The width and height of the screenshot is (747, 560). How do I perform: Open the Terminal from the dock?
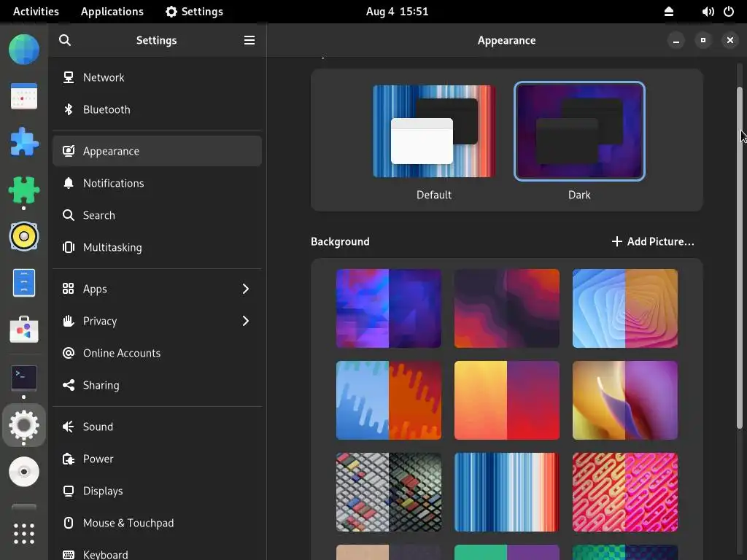click(x=24, y=378)
